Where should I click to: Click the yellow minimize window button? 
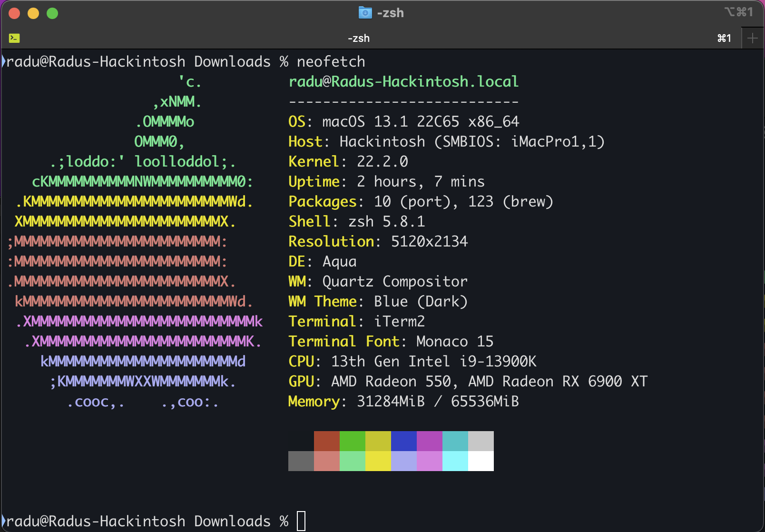click(x=33, y=13)
